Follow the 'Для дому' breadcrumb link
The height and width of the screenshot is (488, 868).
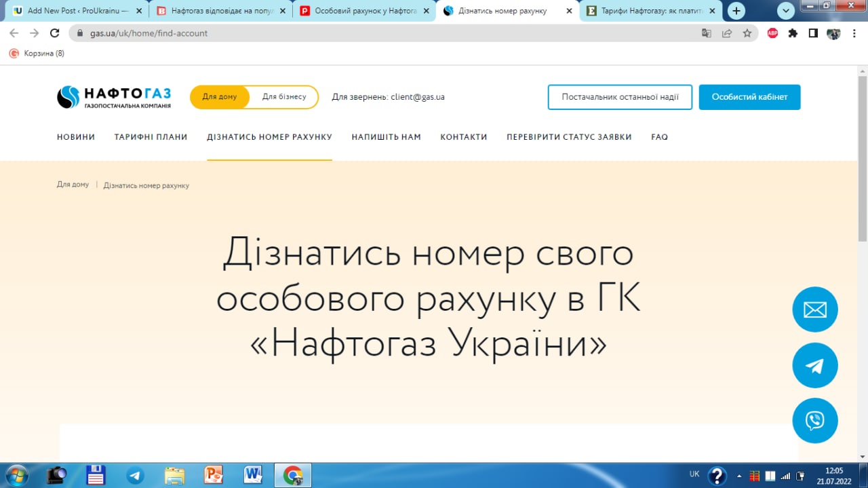click(73, 185)
